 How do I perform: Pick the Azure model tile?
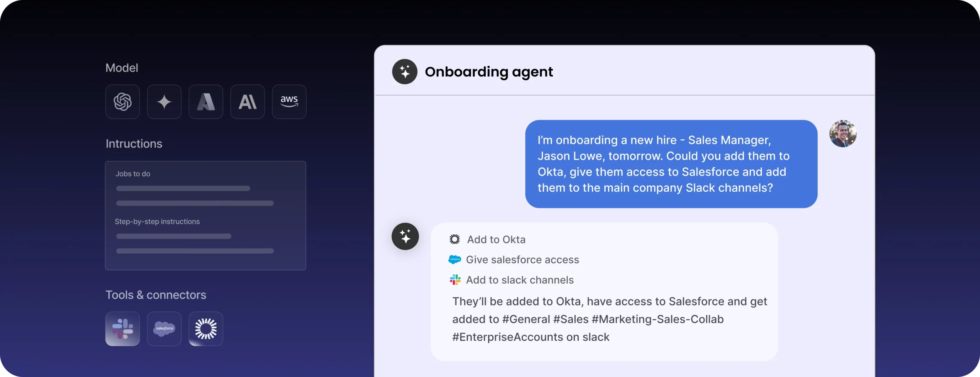206,102
